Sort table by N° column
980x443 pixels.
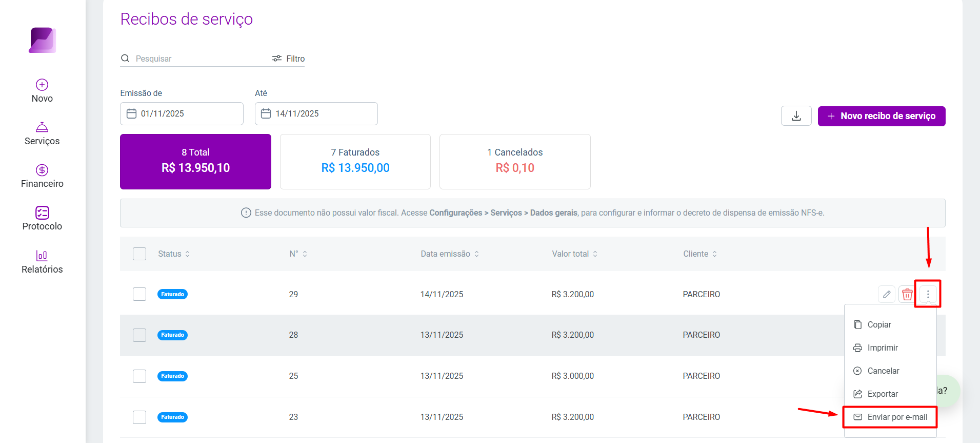point(298,254)
